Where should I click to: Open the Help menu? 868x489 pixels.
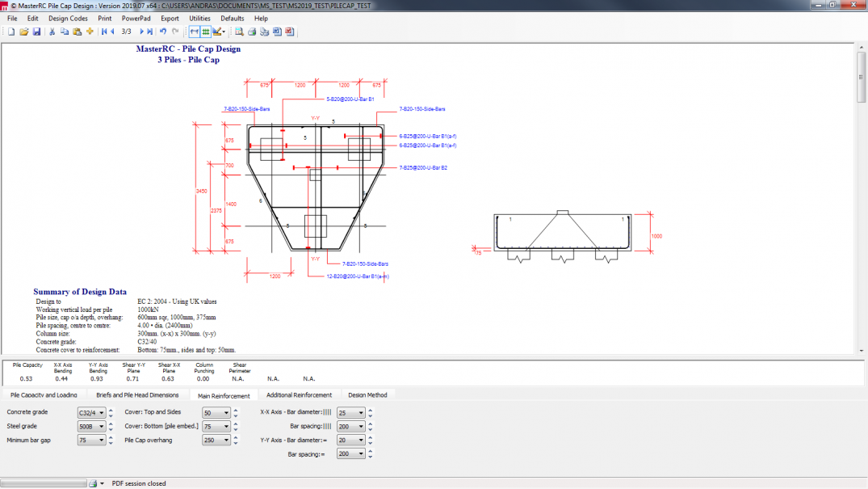click(x=262, y=19)
